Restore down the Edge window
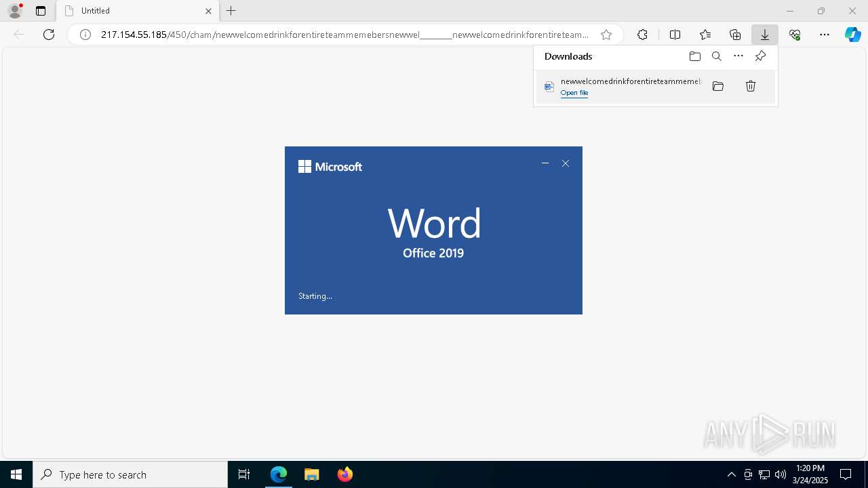Image resolution: width=868 pixels, height=488 pixels. point(821,11)
